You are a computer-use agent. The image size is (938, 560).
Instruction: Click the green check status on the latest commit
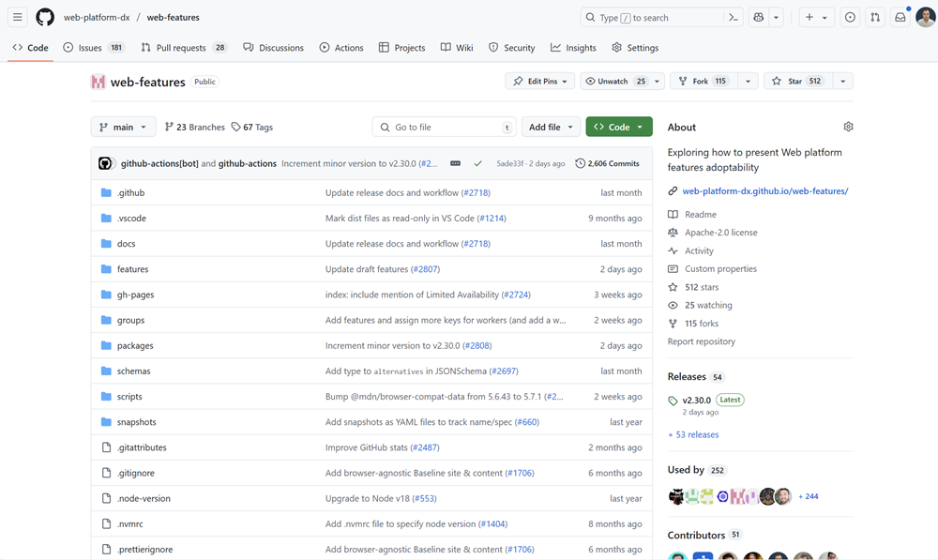point(478,162)
